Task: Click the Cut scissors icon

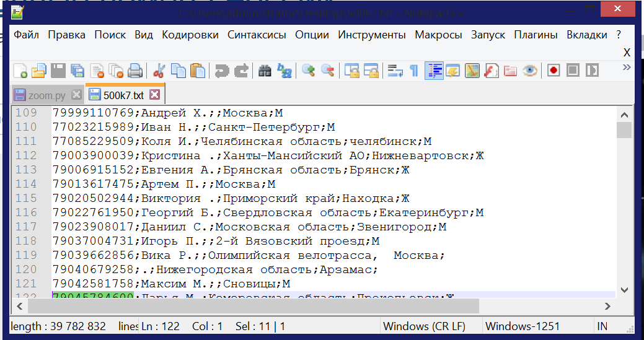Action: point(159,71)
